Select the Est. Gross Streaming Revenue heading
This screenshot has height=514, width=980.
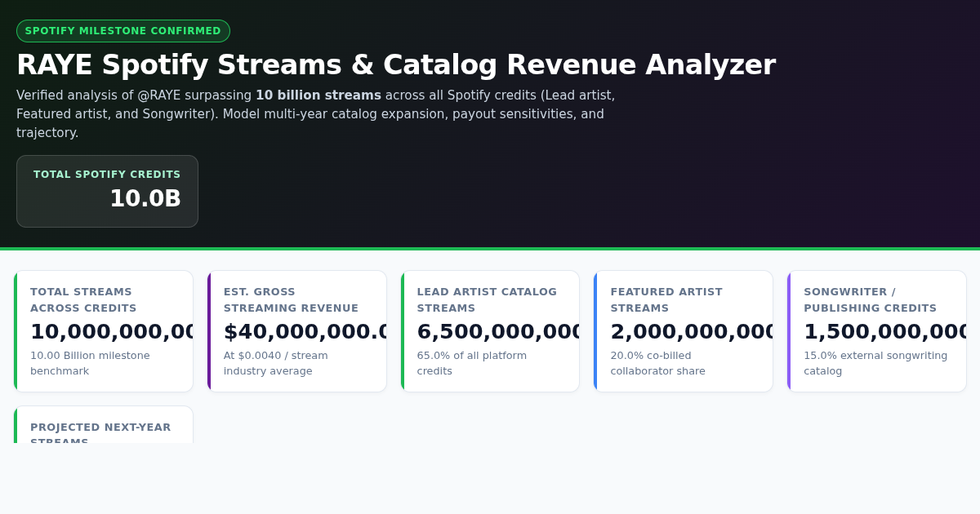pyautogui.click(x=291, y=299)
